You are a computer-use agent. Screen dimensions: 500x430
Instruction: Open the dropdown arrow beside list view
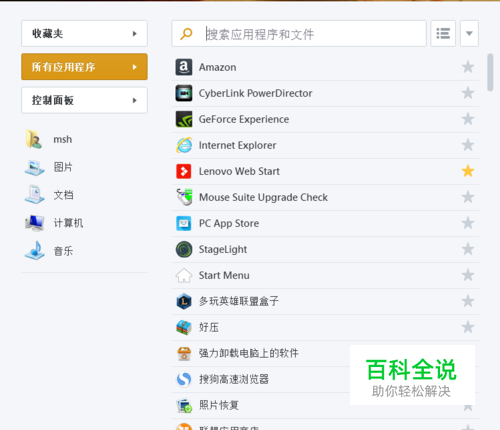(469, 33)
